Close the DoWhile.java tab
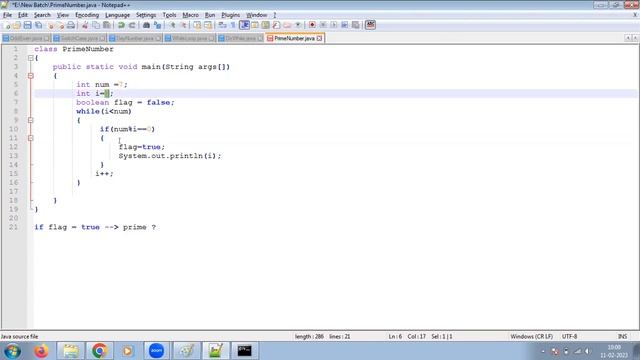The height and width of the screenshot is (360, 640). pos(260,38)
